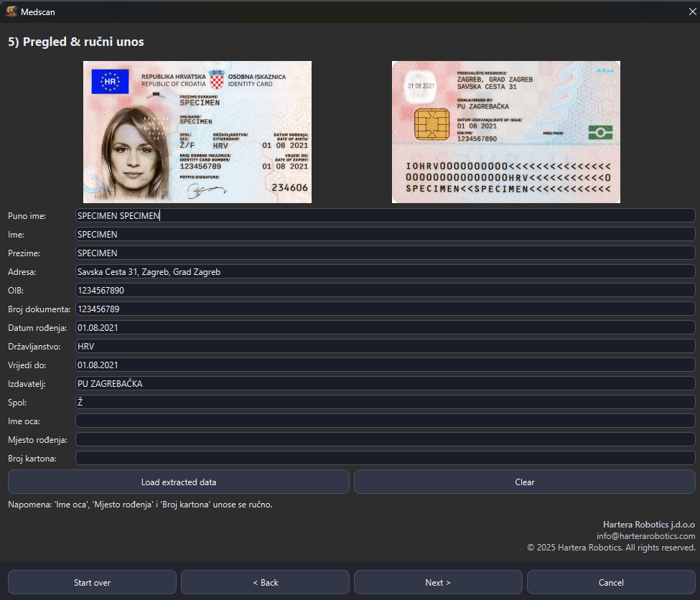Click into the Adresa field
Image resolution: width=700 pixels, height=600 pixels.
385,271
